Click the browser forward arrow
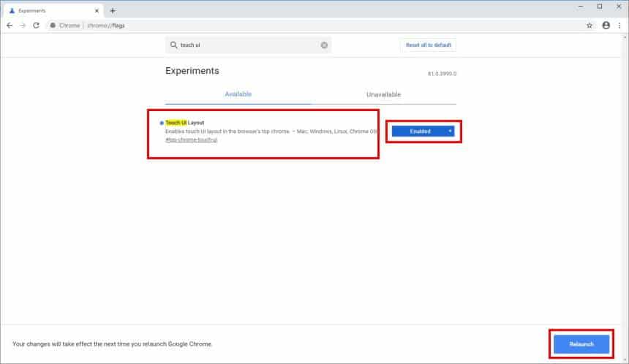Screen dimensions: 629x364 pyautogui.click(x=23, y=26)
